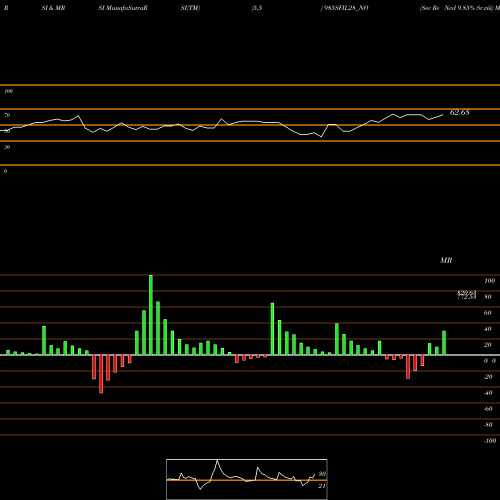Viewport: 500px width, 500px height.
Task: Select the last green bar on histogram
Action: [x=444, y=343]
